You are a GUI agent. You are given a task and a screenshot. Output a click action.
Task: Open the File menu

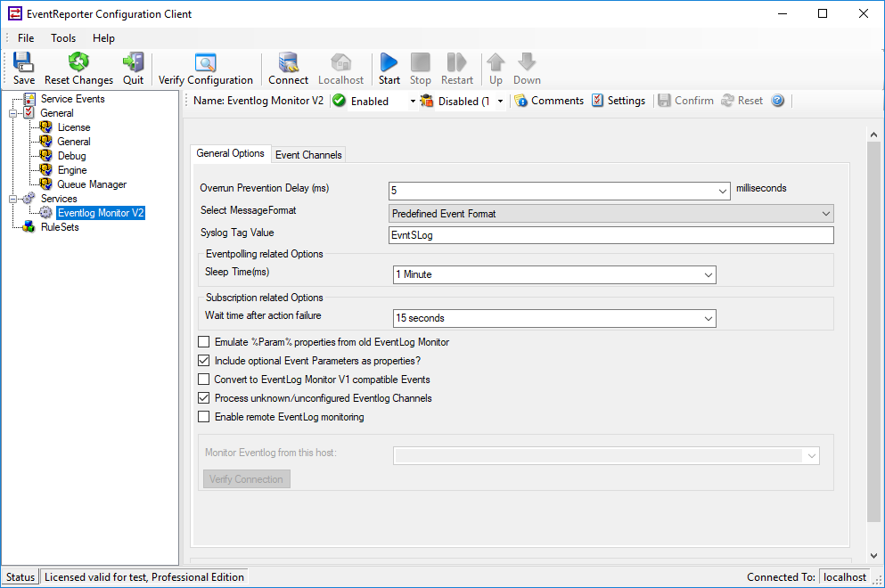[25, 37]
